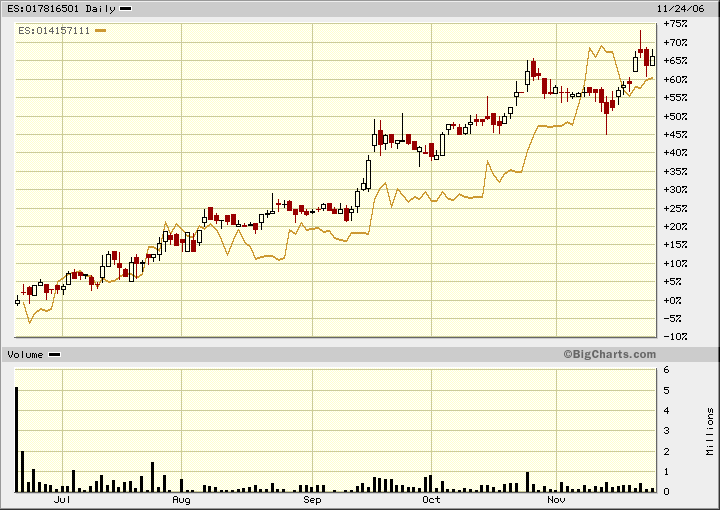
Task: Click the +20% axis label
Action: (675, 226)
